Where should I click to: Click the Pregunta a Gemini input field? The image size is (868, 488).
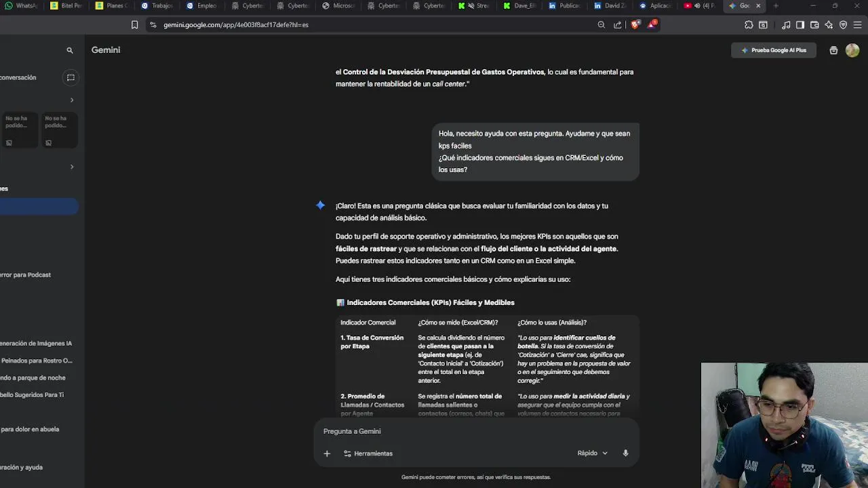click(x=475, y=431)
